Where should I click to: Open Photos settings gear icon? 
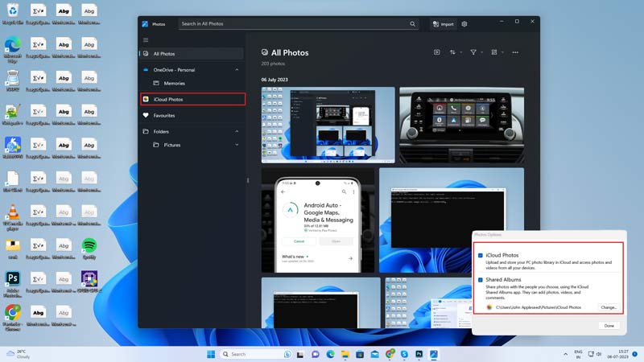coord(464,24)
